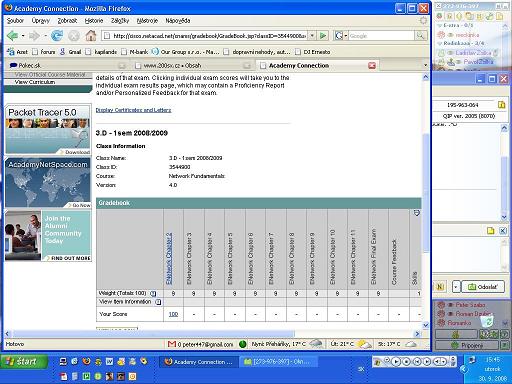Click the Odoslať button in chat window
The image size is (512, 384).
coord(483,287)
